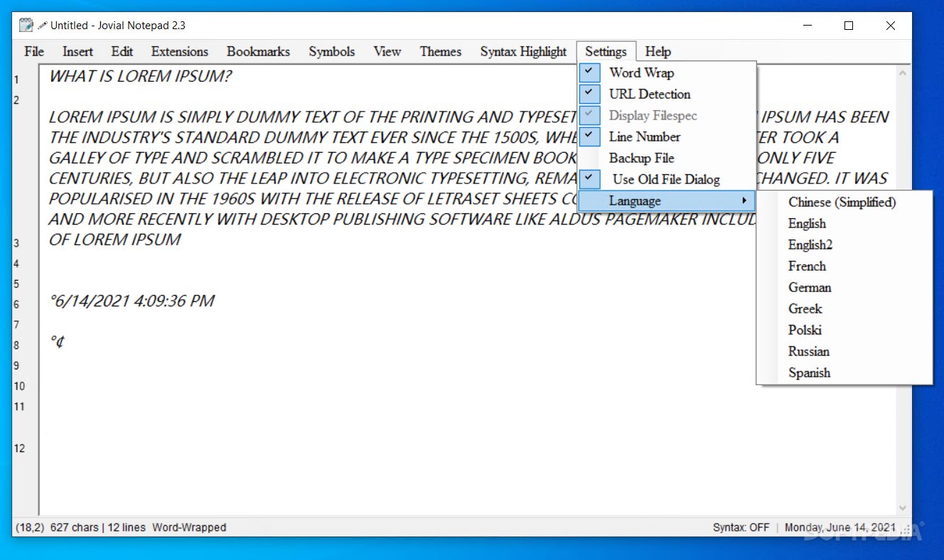Screen dimensions: 944x560
Task: Click 'Monday, June 14, 2021' status date
Action: pyautogui.click(x=840, y=527)
